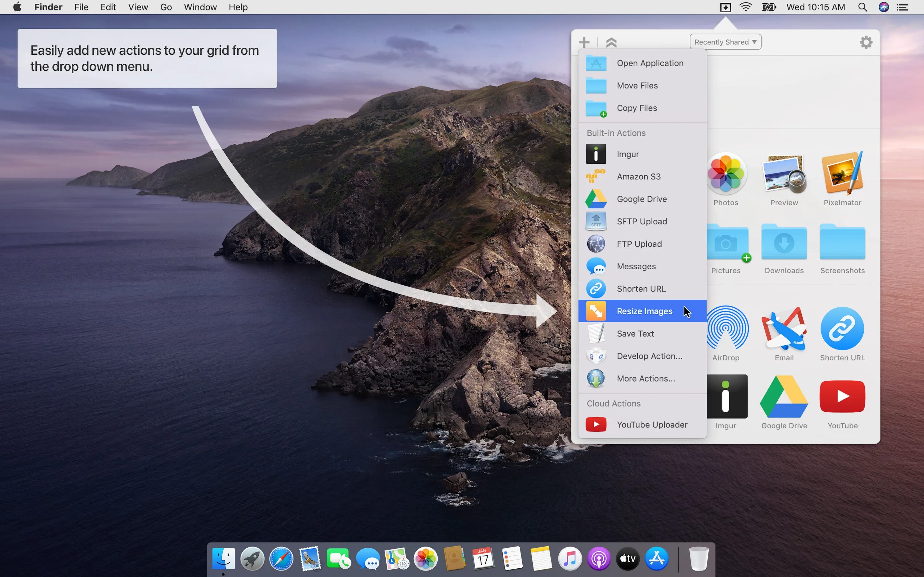Click the plus add-action button

(x=584, y=42)
